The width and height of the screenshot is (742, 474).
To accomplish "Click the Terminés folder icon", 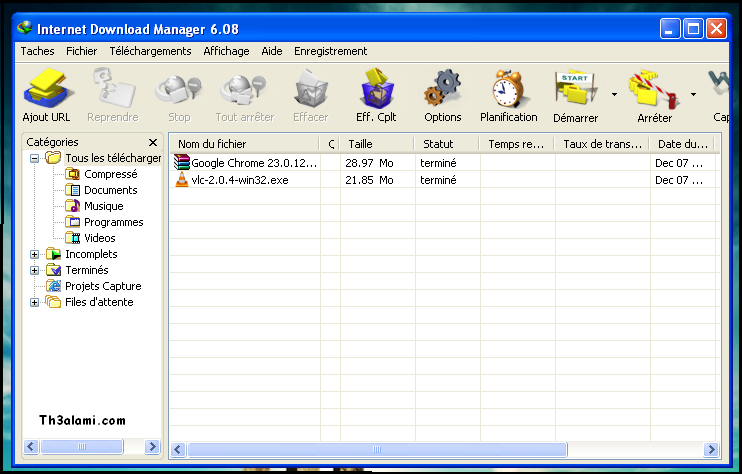I will [x=53, y=270].
